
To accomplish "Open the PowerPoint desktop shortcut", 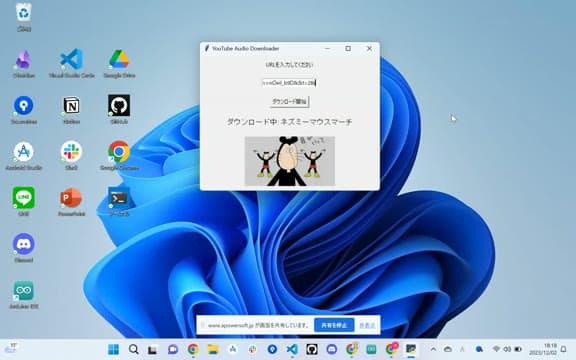I will tap(71, 201).
